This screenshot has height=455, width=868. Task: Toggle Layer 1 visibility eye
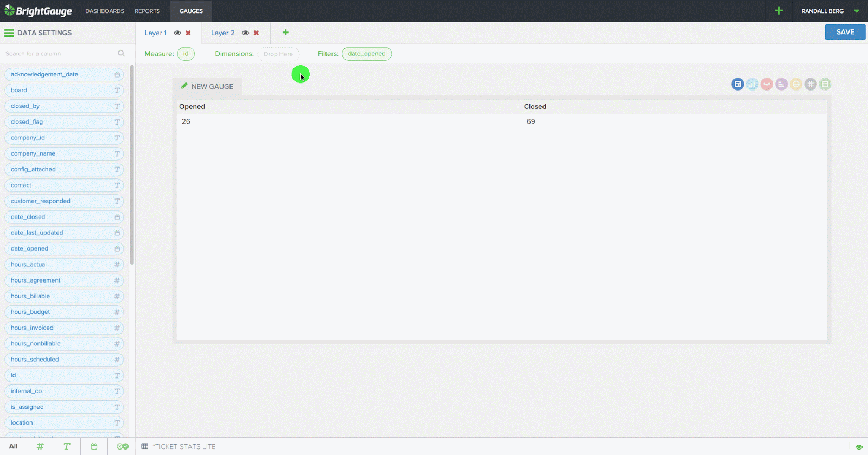click(177, 33)
